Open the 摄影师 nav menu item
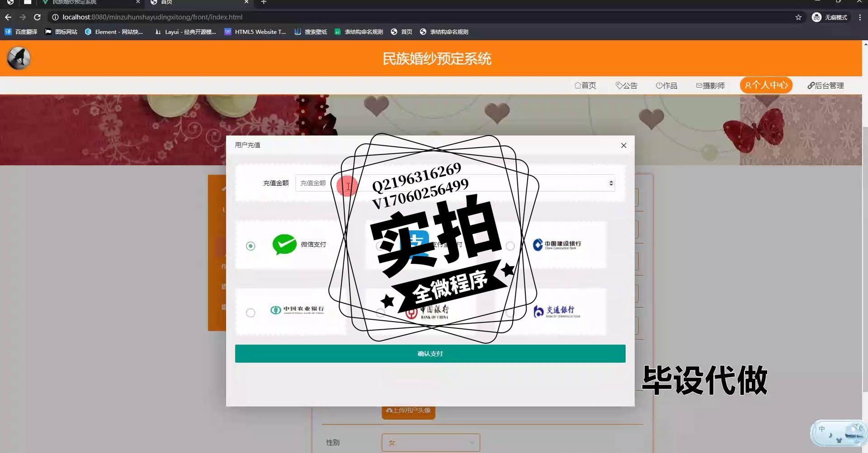 coord(710,85)
